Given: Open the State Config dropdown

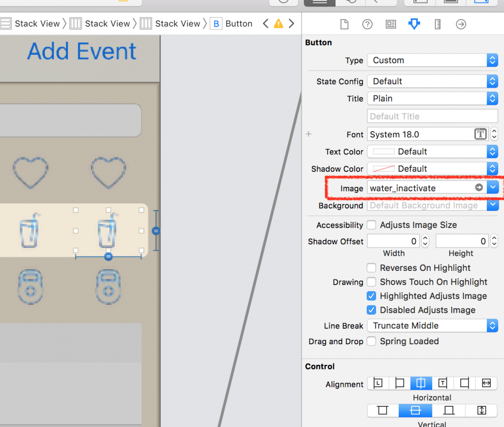Looking at the screenshot, I should (433, 81).
